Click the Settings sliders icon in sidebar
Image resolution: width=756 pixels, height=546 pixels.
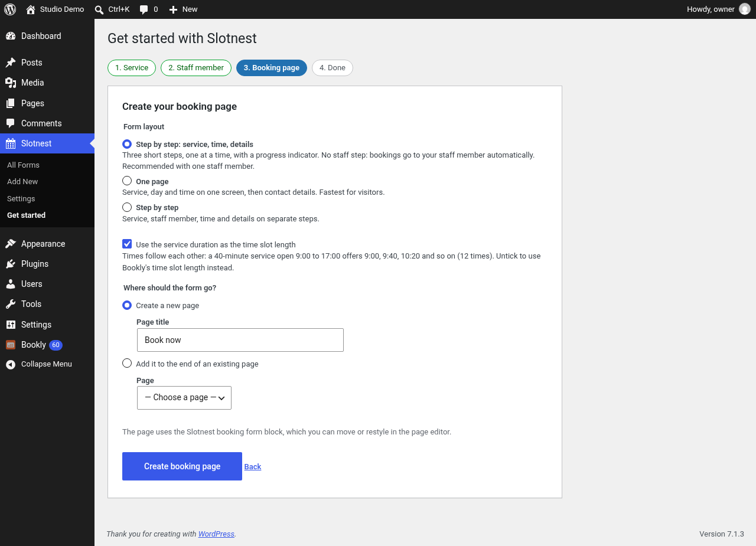coord(11,325)
